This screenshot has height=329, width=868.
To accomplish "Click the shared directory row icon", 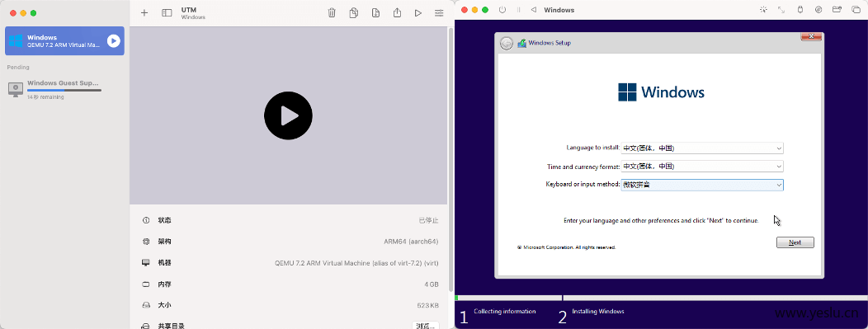I will (x=146, y=327).
